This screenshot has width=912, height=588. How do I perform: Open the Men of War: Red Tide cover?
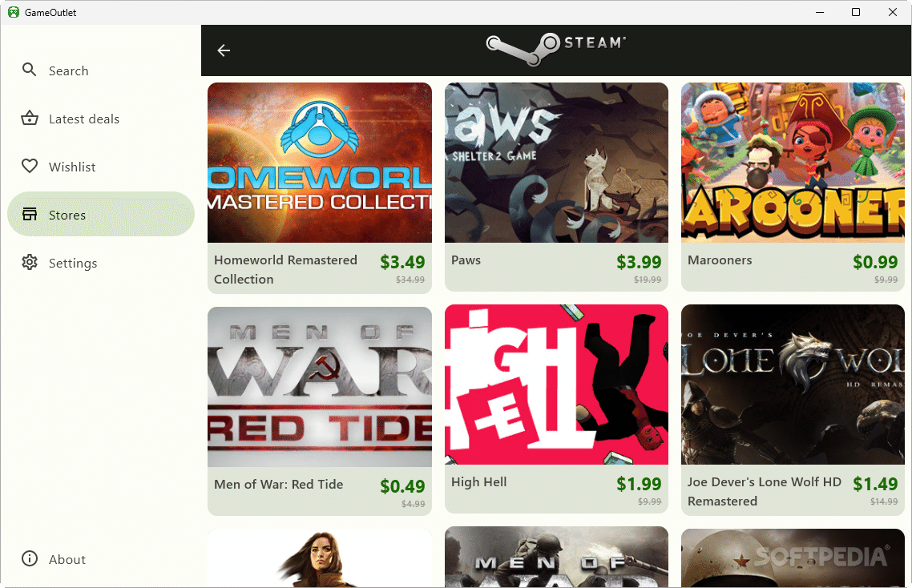pos(320,387)
